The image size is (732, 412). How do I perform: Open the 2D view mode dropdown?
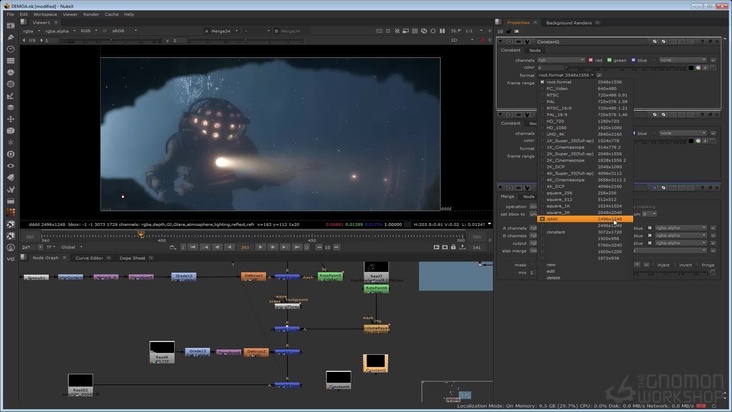[x=461, y=40]
